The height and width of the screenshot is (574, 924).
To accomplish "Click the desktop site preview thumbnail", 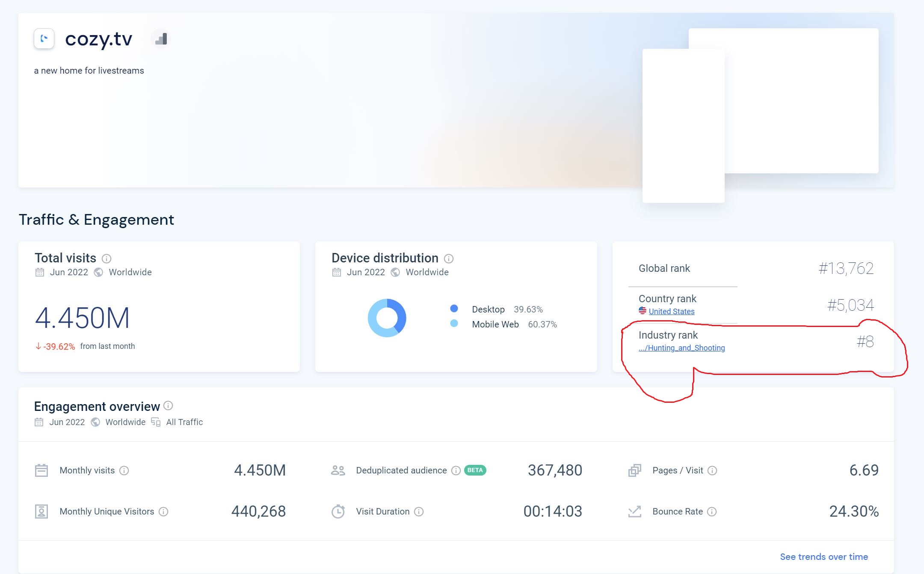I will [x=802, y=101].
